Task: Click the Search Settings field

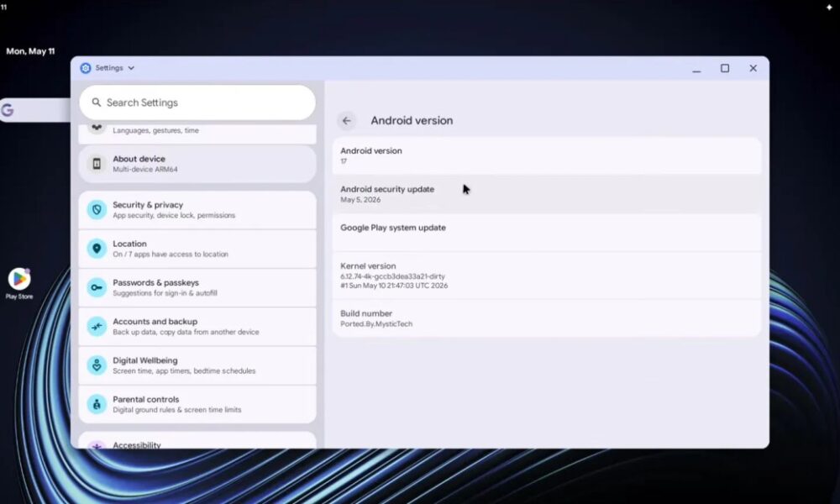Action: click(197, 102)
